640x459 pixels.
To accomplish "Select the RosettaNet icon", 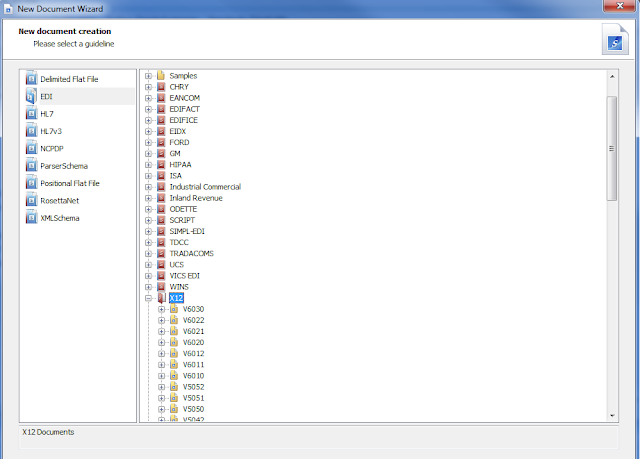I will [x=31, y=200].
